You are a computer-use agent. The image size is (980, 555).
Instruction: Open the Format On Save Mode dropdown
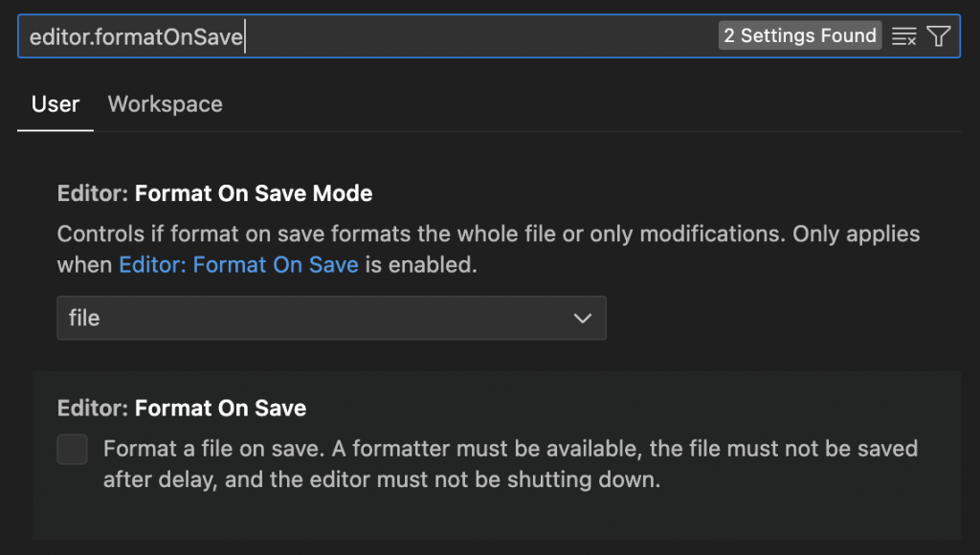[331, 318]
